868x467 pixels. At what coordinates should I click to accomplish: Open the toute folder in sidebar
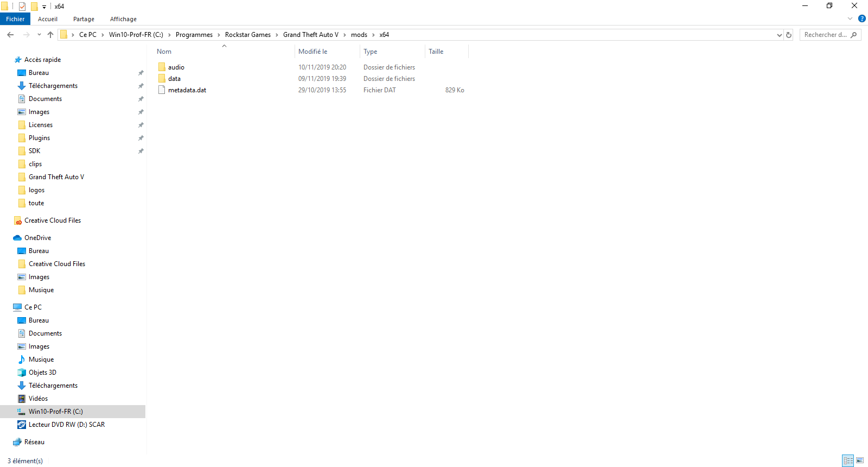click(36, 203)
